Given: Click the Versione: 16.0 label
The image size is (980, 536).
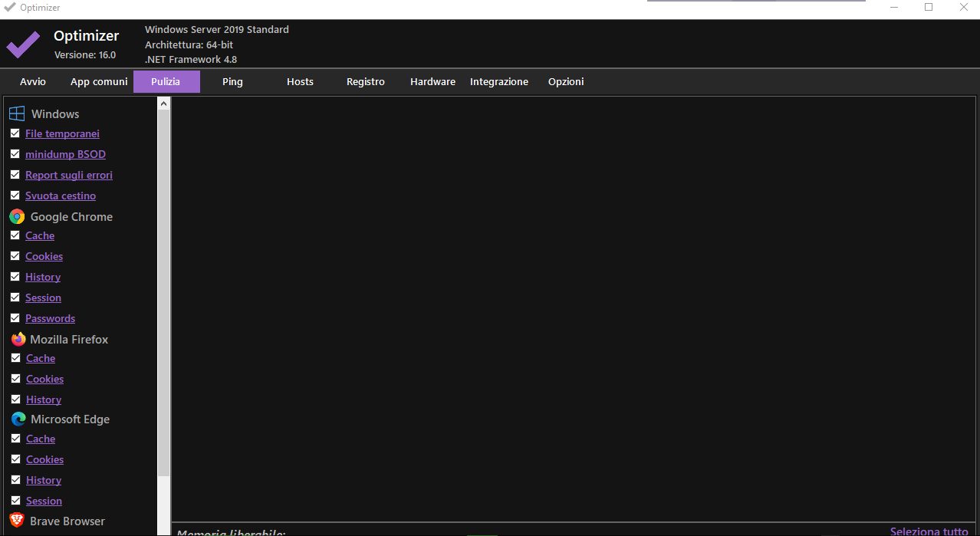Looking at the screenshot, I should (85, 55).
